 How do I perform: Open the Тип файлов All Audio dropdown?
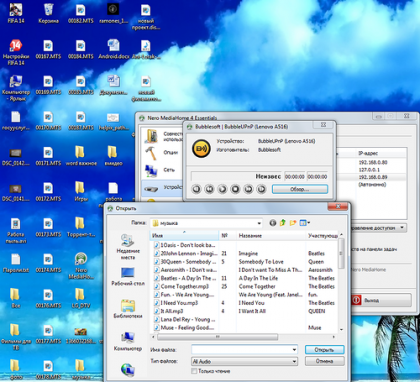(x=294, y=361)
